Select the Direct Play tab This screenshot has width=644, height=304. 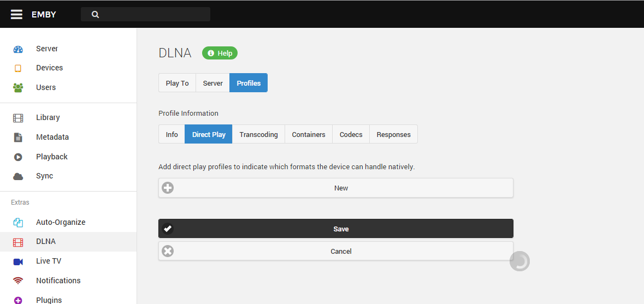click(x=209, y=134)
